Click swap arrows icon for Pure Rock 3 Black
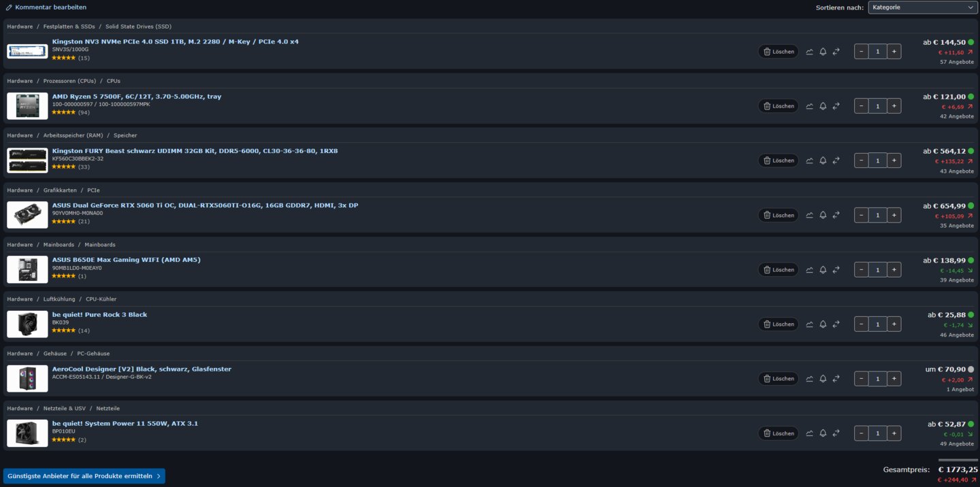The image size is (980, 487). 836,324
